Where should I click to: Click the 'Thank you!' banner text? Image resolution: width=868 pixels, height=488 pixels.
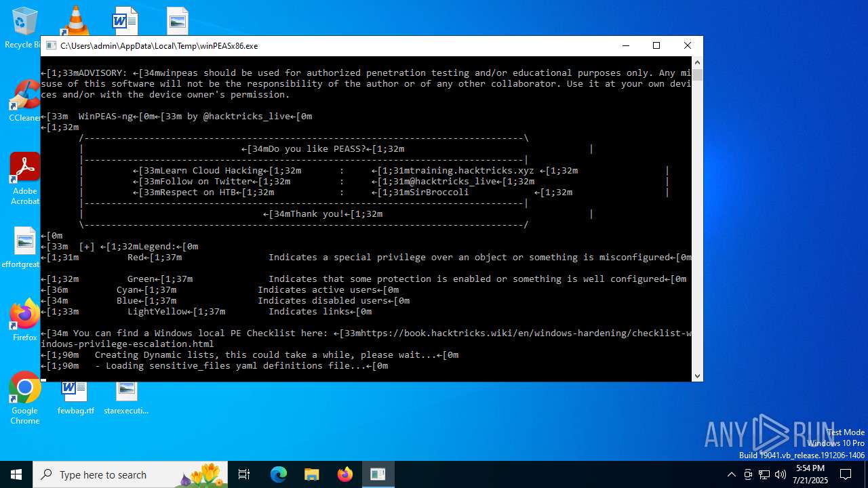point(317,214)
